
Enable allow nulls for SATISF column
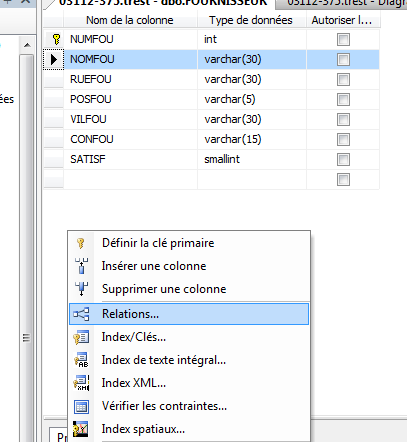tap(343, 159)
